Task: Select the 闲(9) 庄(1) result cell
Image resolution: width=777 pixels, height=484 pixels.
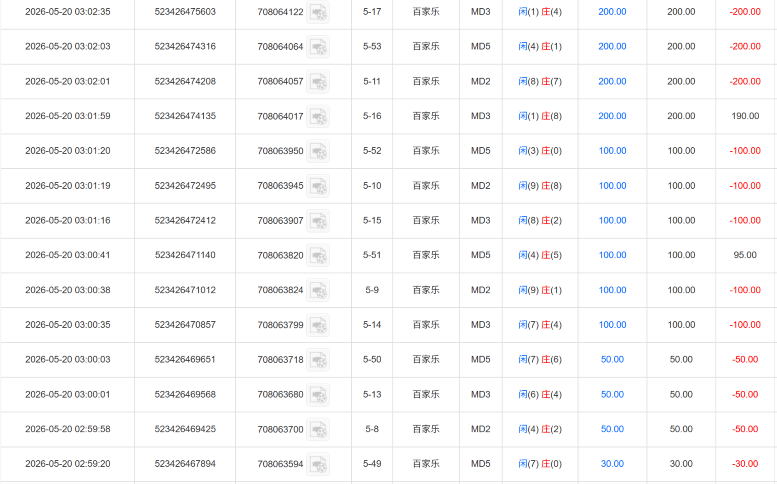Action: pos(540,290)
